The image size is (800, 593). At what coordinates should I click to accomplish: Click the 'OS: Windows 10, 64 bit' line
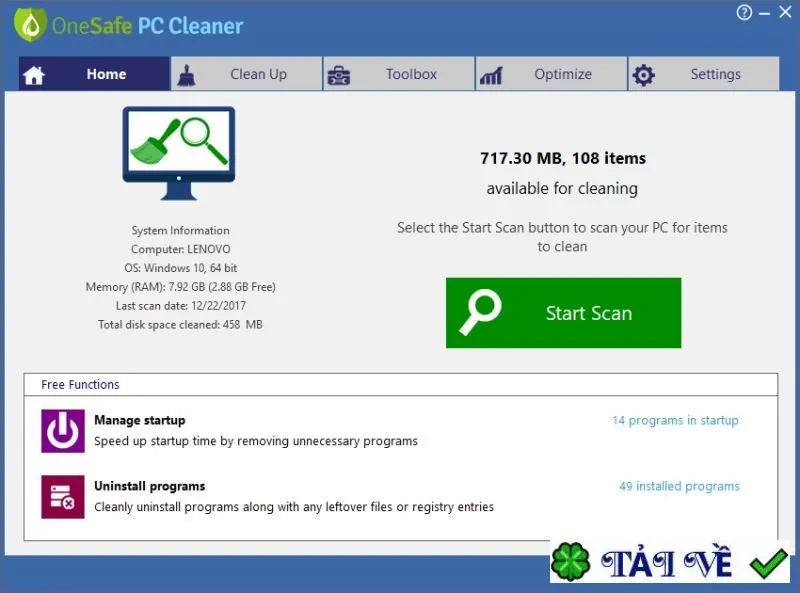coord(181,268)
